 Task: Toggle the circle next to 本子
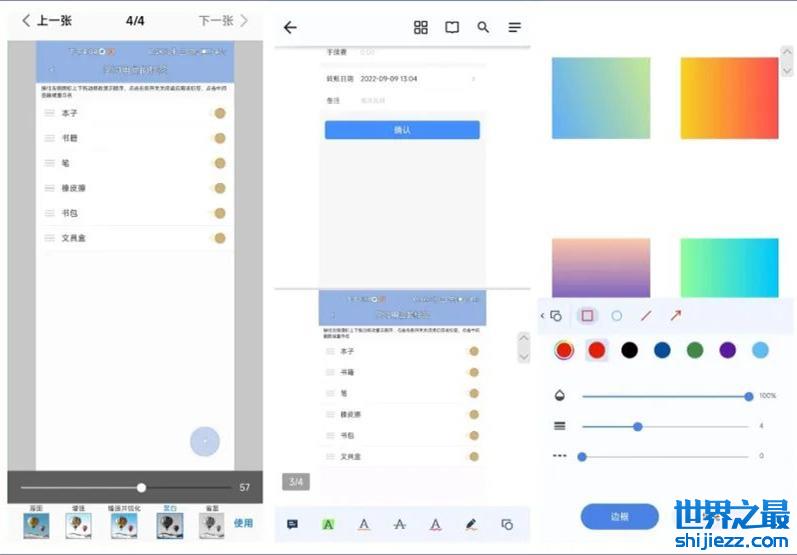220,113
